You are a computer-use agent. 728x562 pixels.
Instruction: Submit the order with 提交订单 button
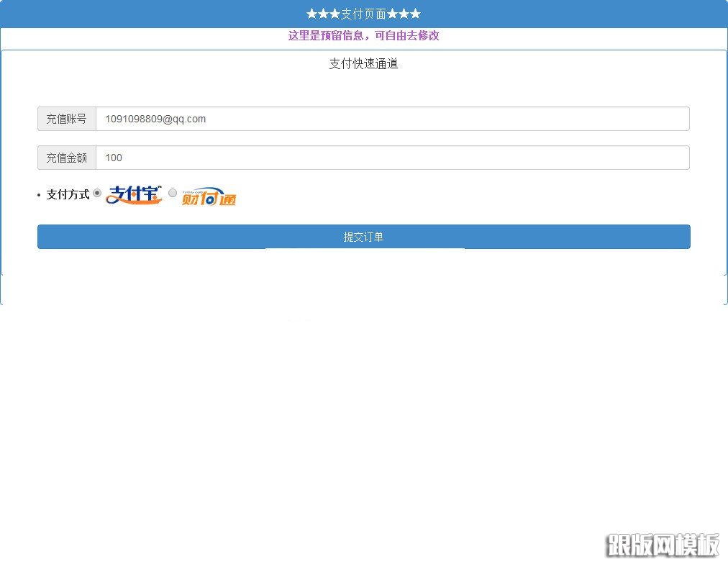(x=363, y=237)
